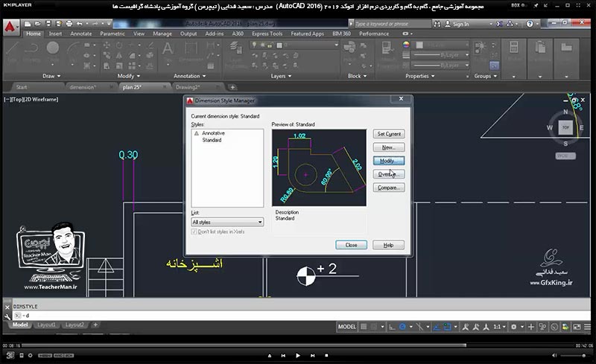Toggle Object Snap in status bar

click(448, 327)
